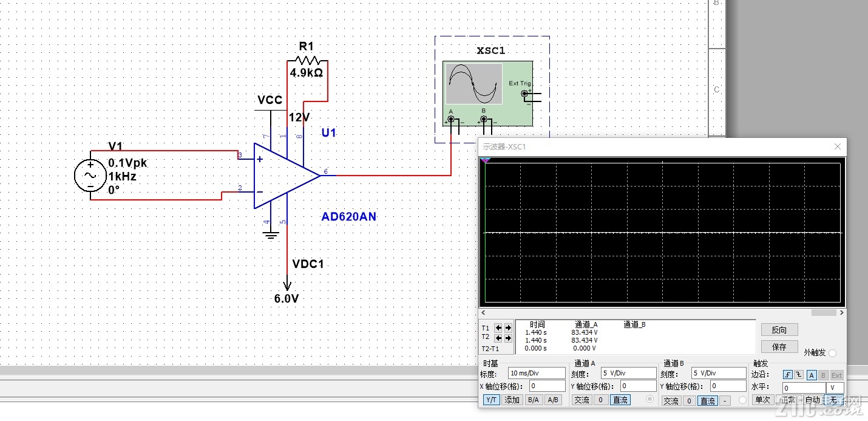Click the 保存 (save) button

click(779, 347)
